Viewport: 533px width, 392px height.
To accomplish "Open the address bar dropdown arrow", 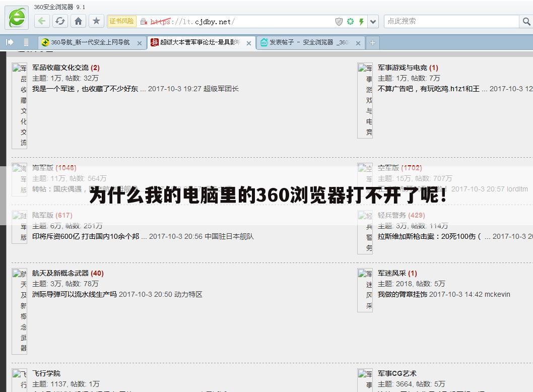I will tap(373, 22).
